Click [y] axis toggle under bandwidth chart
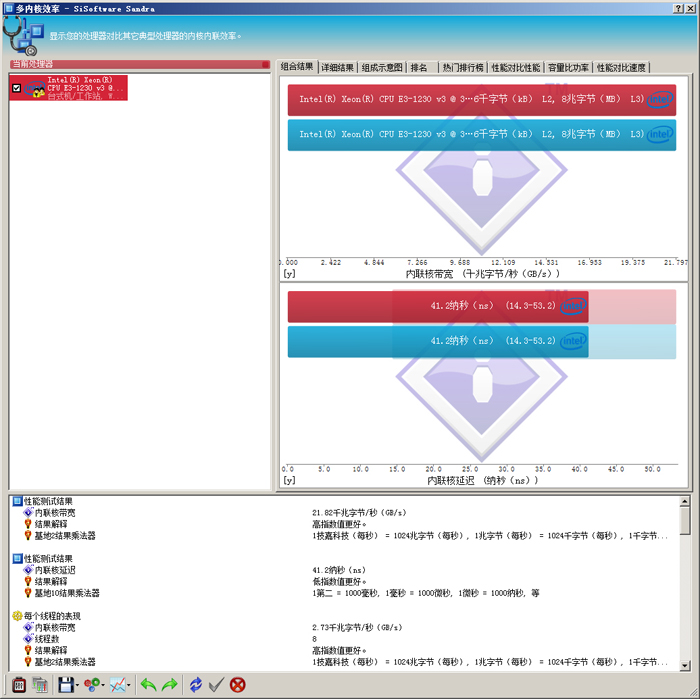The height and width of the screenshot is (699, 700). 289,274
